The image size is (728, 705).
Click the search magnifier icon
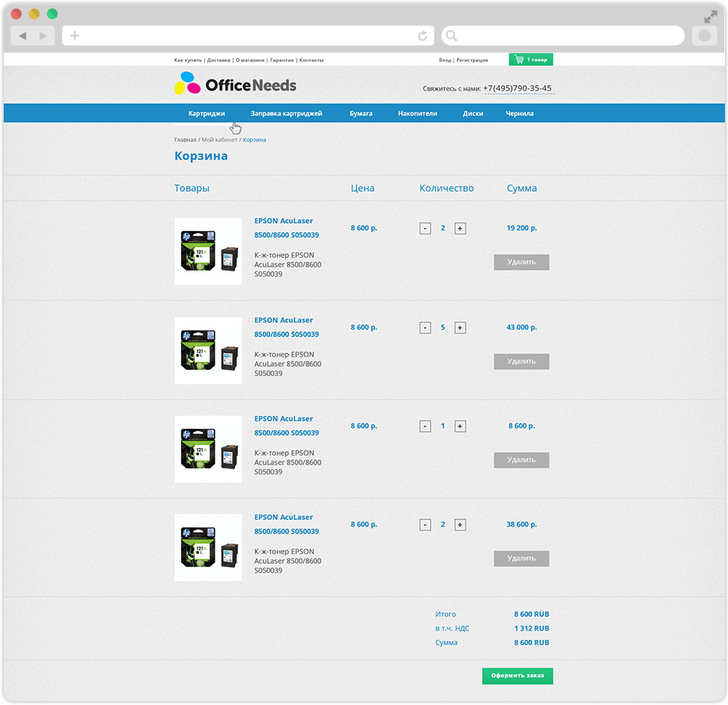[x=450, y=36]
